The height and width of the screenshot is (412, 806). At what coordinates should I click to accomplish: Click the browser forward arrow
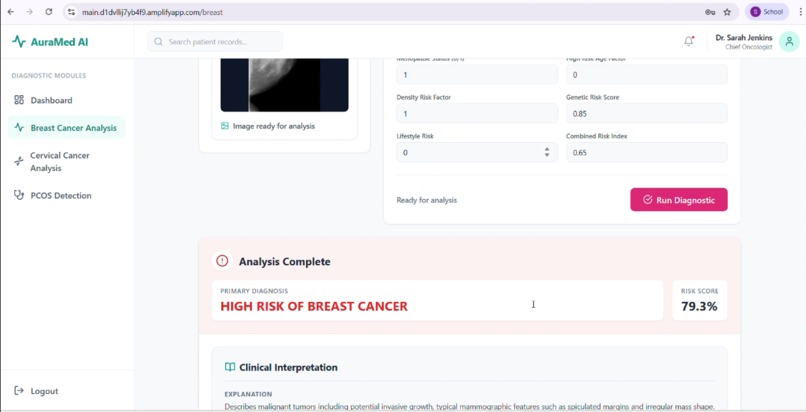(29, 12)
